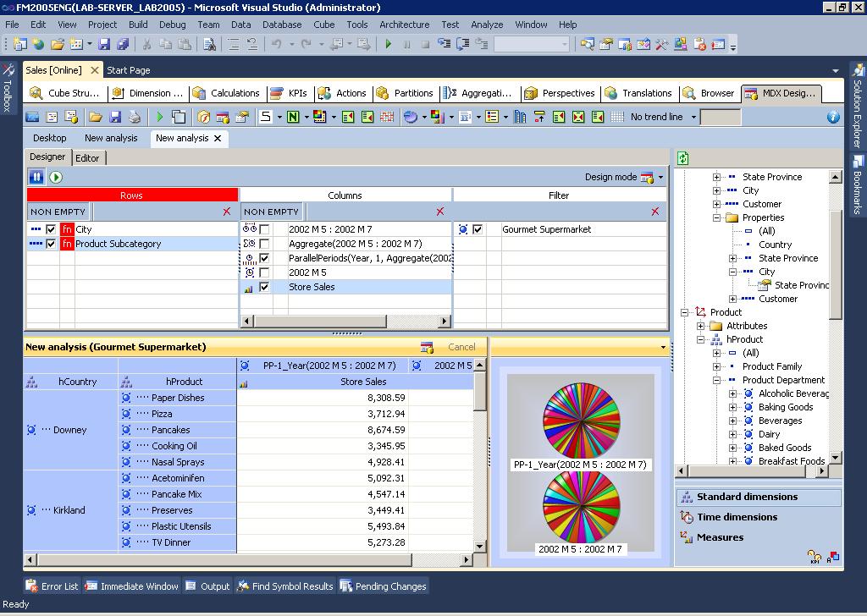Check the 2002 M 5 : 2002 M 7 checkbox
The width and height of the screenshot is (867, 616).
coord(264,229)
